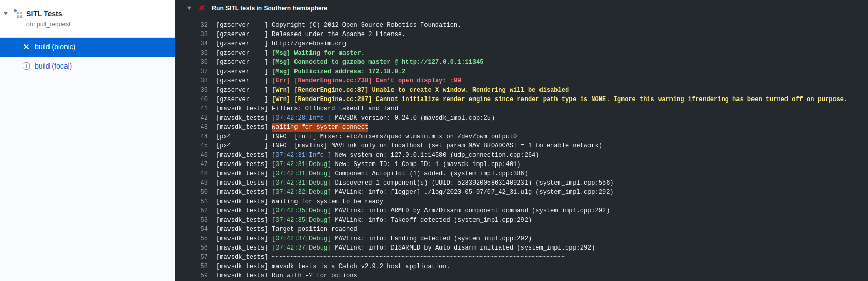Select log line number 32

204,25
